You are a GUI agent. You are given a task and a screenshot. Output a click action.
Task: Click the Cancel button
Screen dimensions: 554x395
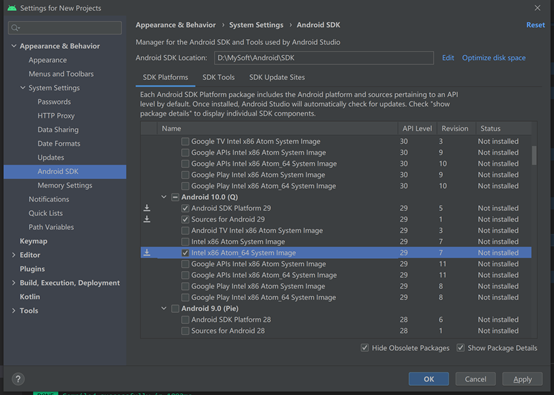[475, 379]
